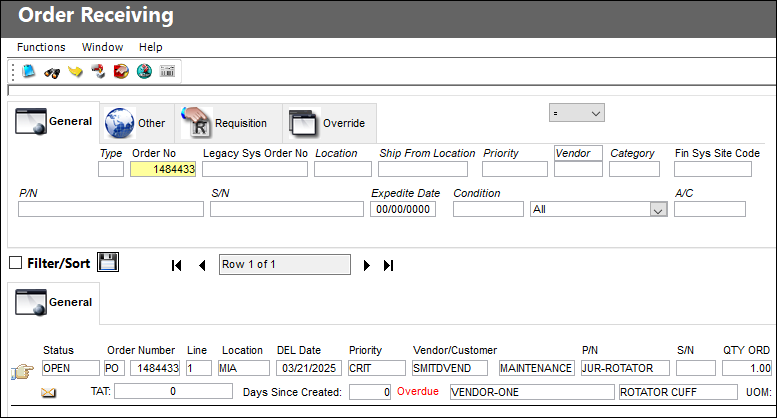This screenshot has height=418, width=777.
Task: Click the red hand globe icon
Action: (x=121, y=72)
